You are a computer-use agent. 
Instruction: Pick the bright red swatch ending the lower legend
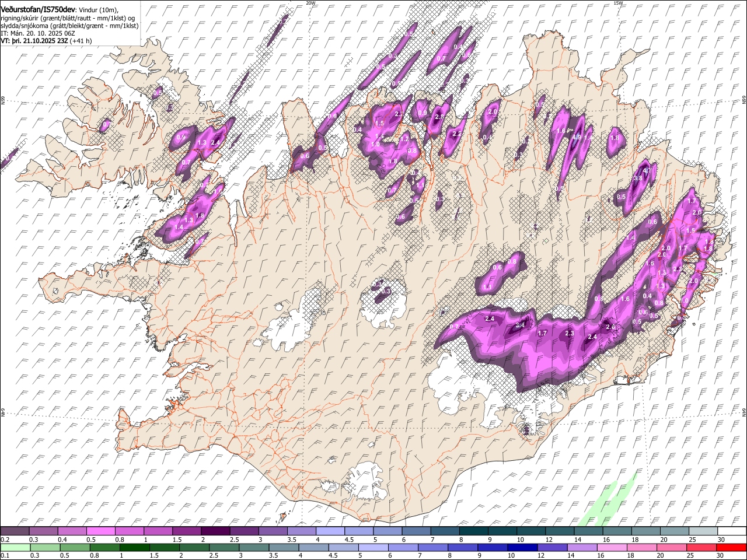tap(731, 547)
